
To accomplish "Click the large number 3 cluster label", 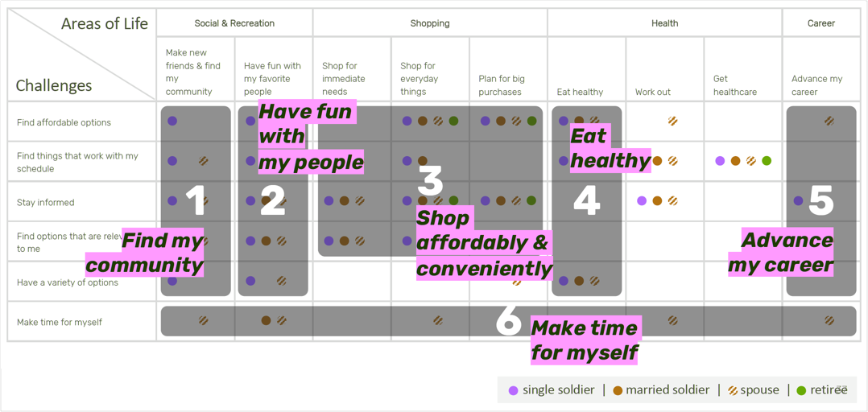I will [431, 180].
